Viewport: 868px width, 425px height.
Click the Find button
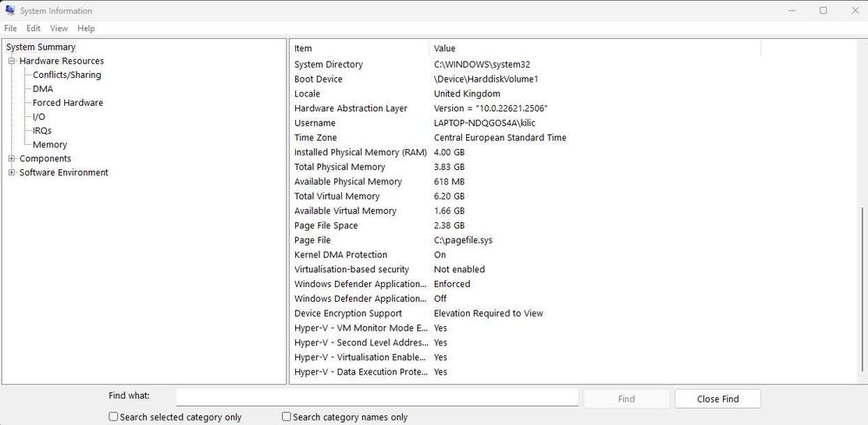coord(626,398)
